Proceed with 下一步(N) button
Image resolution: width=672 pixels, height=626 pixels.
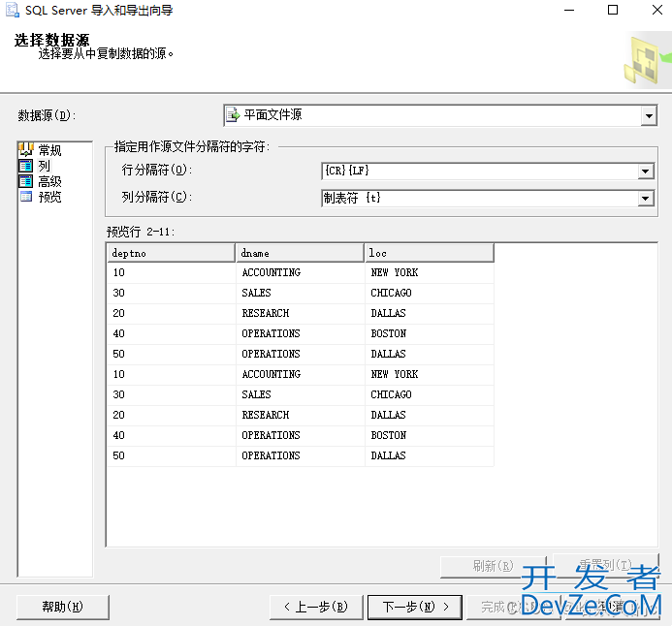[415, 607]
